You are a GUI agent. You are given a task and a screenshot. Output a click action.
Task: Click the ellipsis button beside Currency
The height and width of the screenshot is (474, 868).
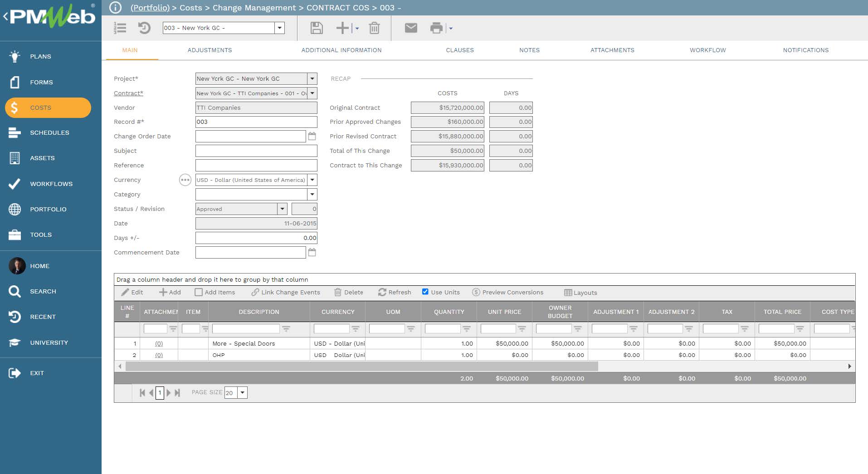[185, 180]
